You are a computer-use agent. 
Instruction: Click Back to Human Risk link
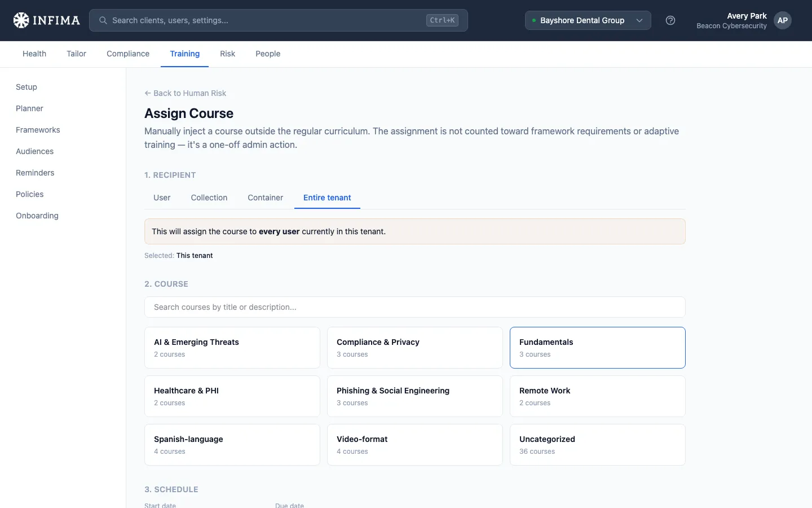click(186, 93)
